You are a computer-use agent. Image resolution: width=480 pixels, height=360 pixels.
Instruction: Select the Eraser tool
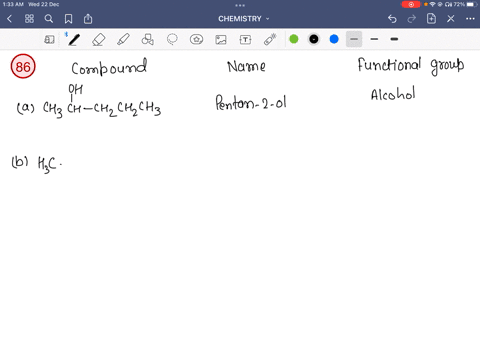(98, 40)
